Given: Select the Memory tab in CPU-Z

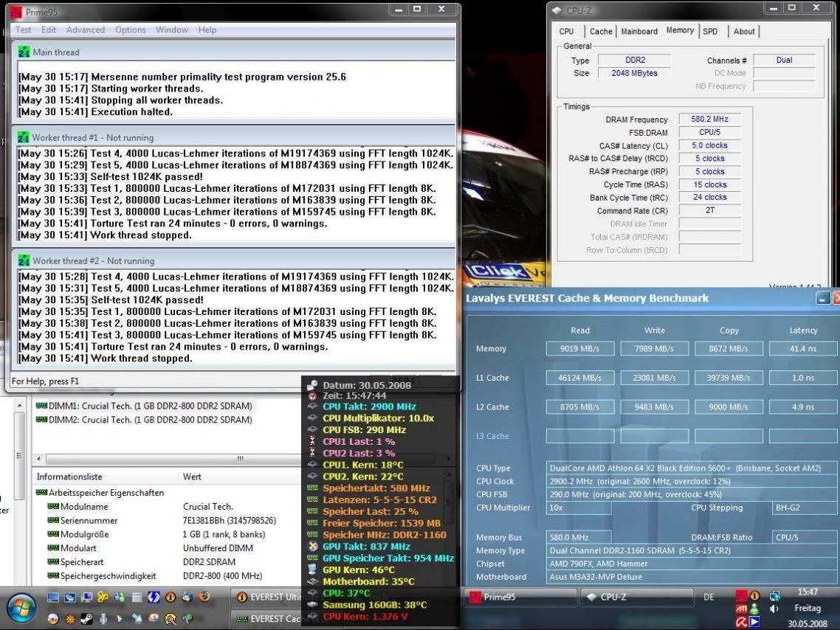Looking at the screenshot, I should point(680,30).
